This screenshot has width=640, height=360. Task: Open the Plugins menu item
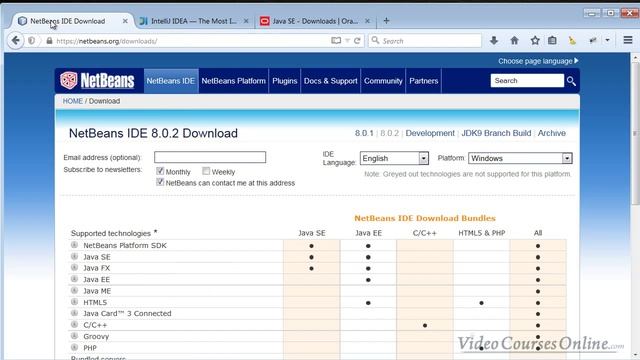pos(284,81)
